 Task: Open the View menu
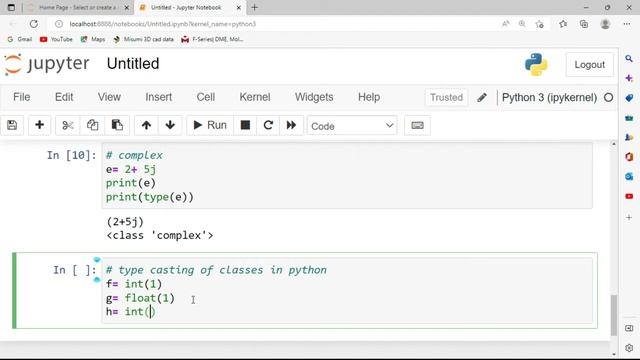tap(109, 97)
